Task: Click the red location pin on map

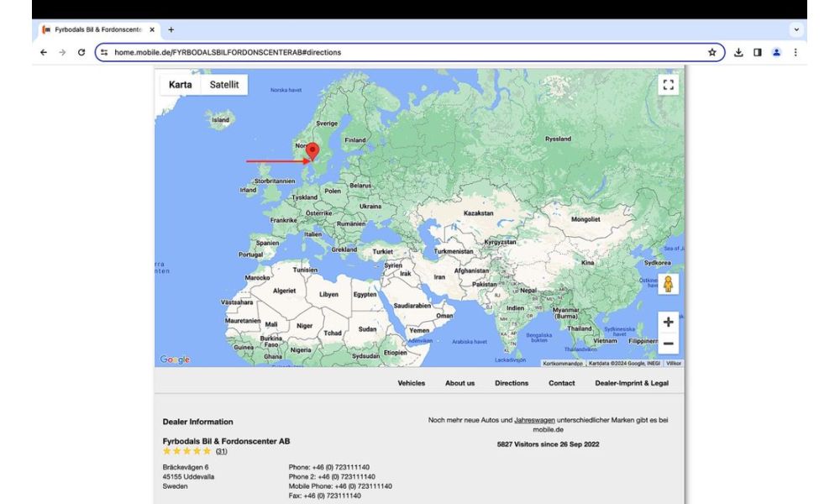Action: 312,151
